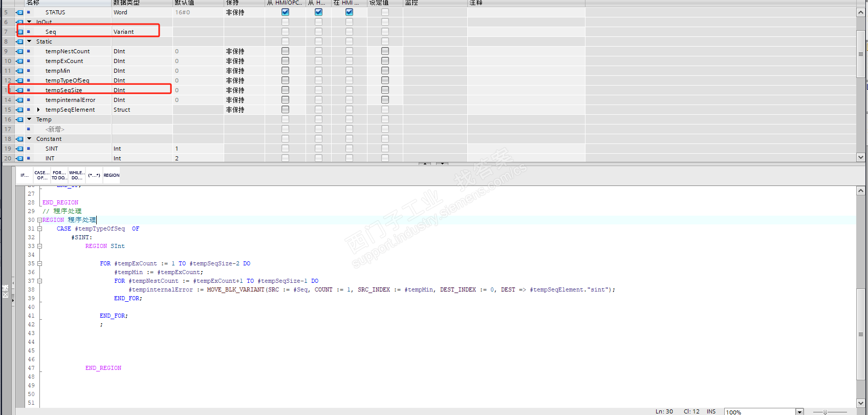Screen dimensions: 868x415
Task: Click the tag icon of the SINT constant row
Action: click(20, 149)
